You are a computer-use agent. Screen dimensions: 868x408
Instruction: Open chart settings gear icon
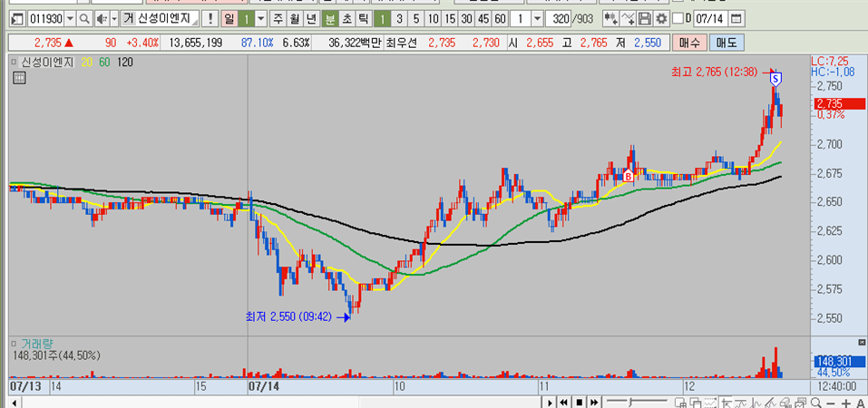tap(660, 19)
